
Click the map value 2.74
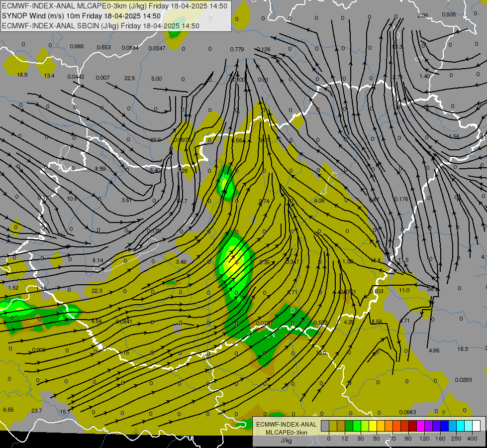click(264, 201)
